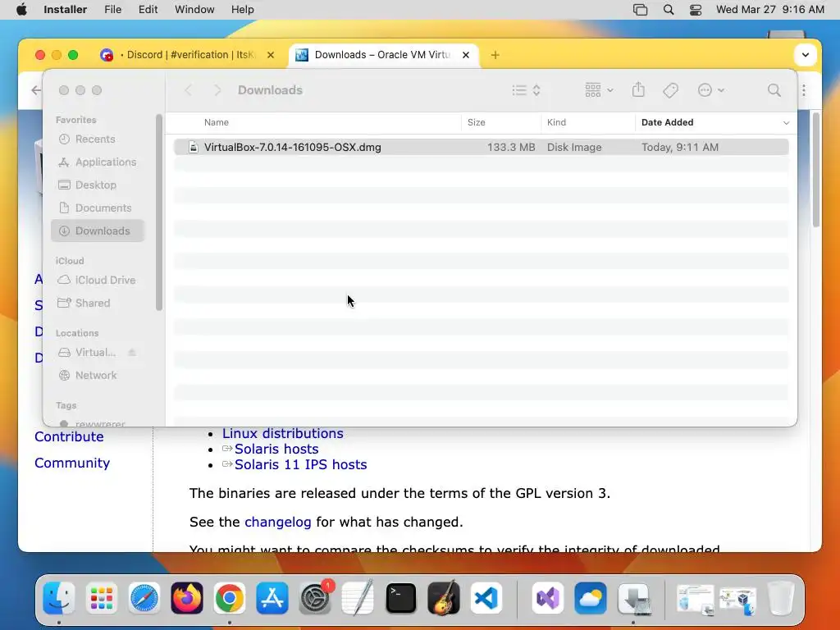Open the Help menu
Screen dimensions: 840x630
(242, 10)
